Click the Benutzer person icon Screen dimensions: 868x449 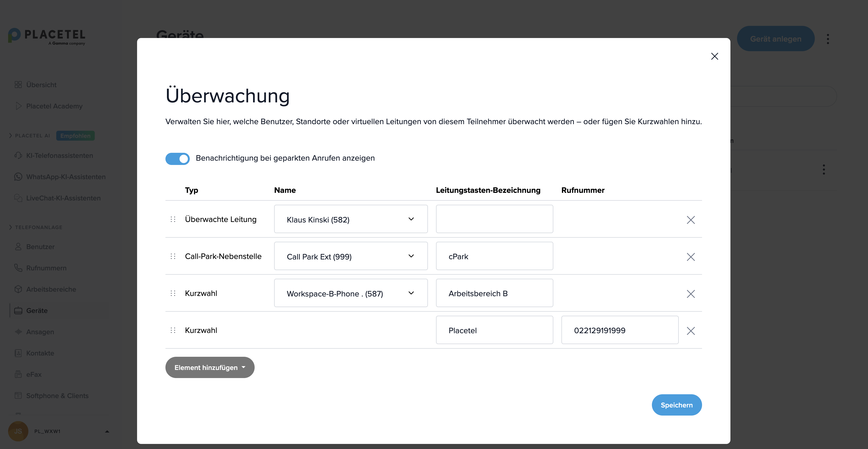(x=18, y=246)
